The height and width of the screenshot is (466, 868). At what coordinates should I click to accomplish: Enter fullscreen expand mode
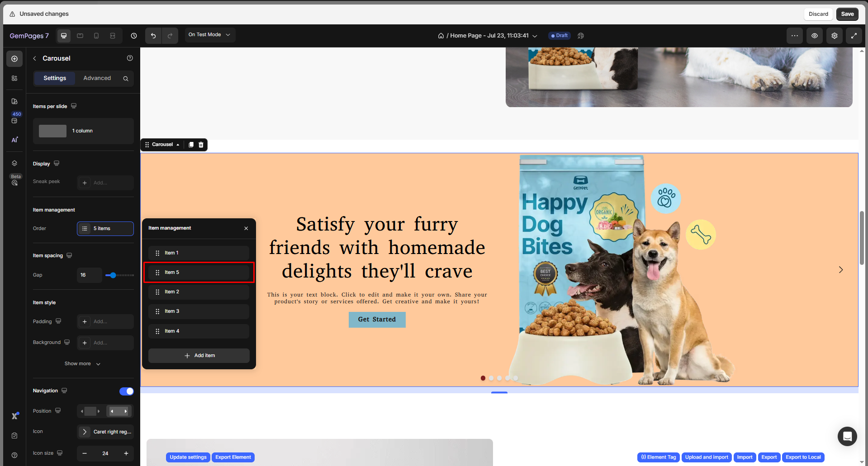(854, 36)
